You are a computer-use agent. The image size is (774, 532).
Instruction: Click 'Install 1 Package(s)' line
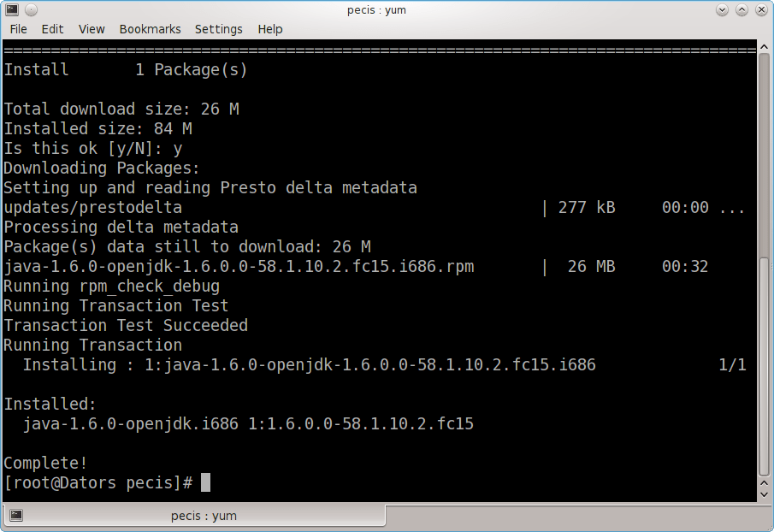pos(126,69)
